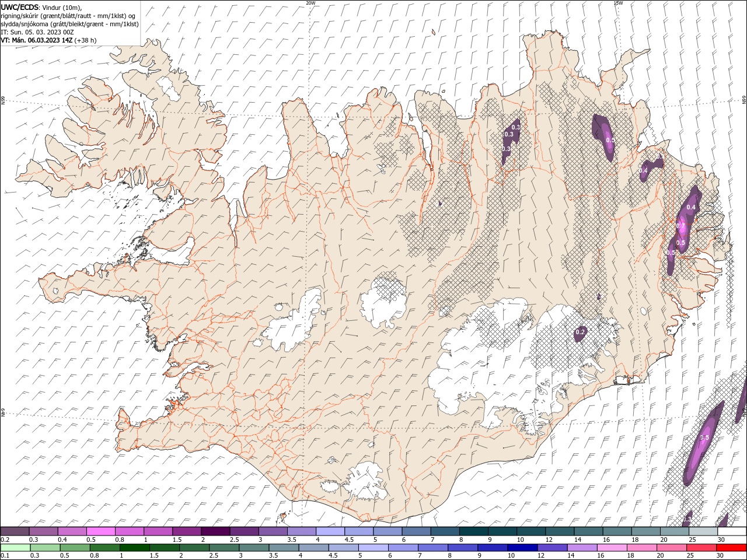This screenshot has width=747, height=560.
Task: Click the 15W longitude label at top edge
Action: tap(618, 3)
